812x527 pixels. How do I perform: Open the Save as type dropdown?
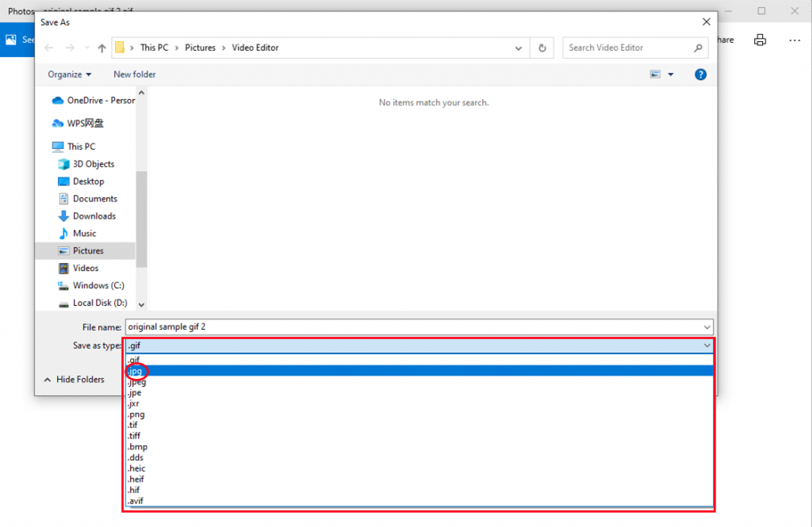(x=707, y=345)
